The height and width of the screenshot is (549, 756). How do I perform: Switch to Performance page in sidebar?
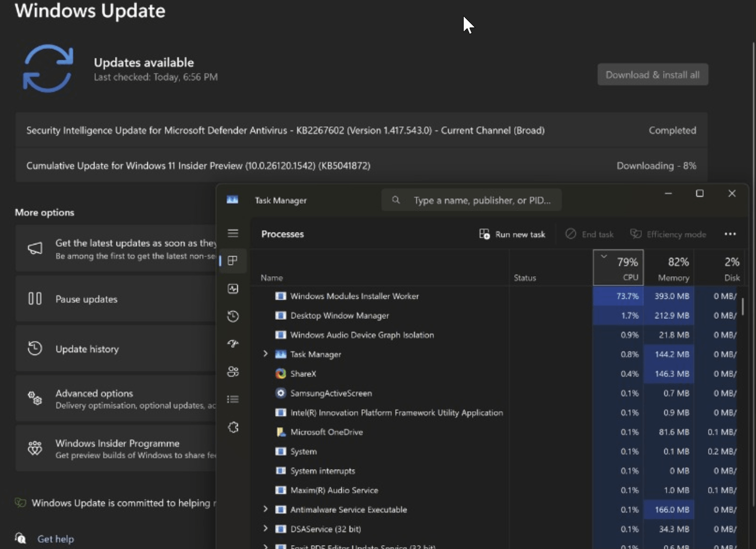[x=233, y=288]
